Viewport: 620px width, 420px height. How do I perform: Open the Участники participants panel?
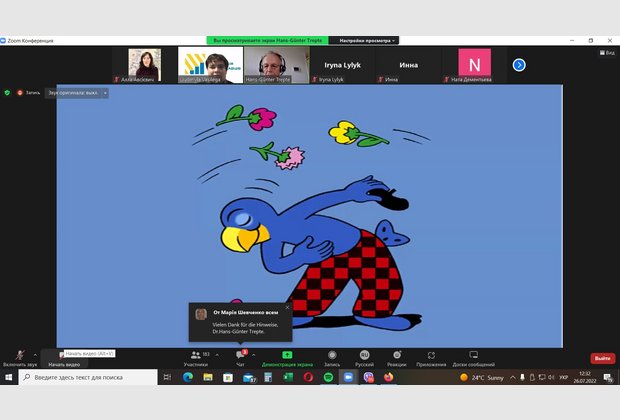click(195, 356)
